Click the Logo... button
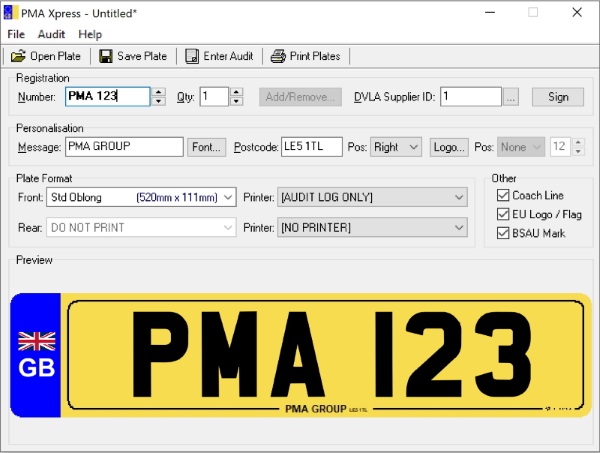The width and height of the screenshot is (600, 453). tap(449, 147)
